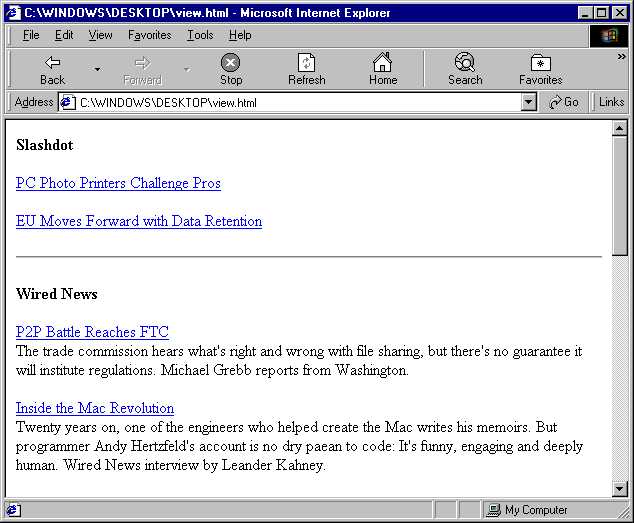Open the P2P Battle Reaches FTC link
The height and width of the screenshot is (523, 634).
[92, 332]
